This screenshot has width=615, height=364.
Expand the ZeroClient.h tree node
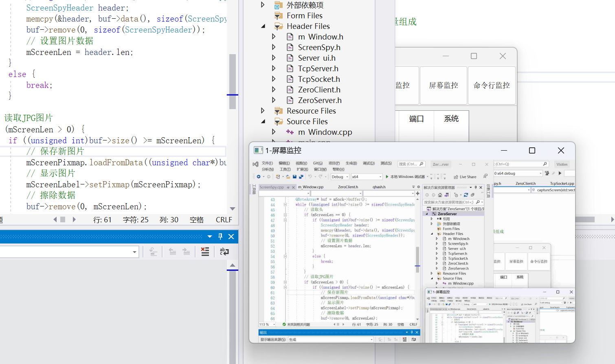274,90
